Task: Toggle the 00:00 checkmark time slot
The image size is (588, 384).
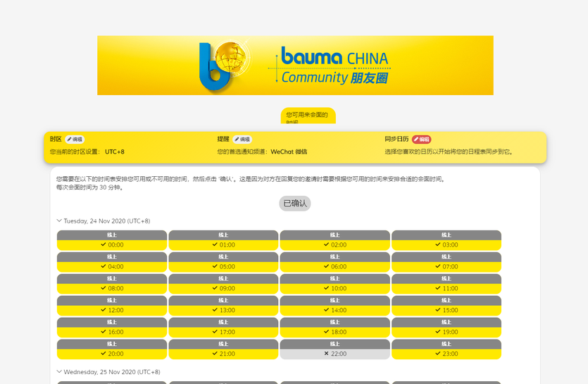Action: coord(112,245)
